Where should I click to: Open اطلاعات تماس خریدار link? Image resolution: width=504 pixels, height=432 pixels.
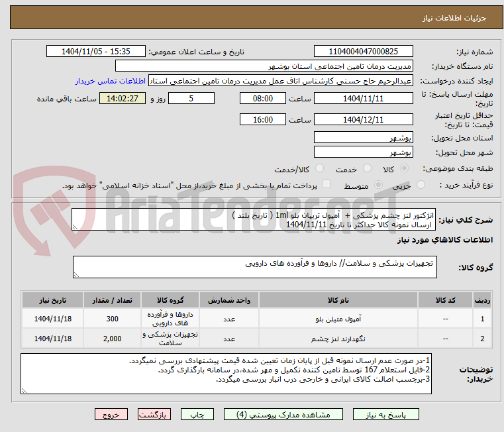click(x=111, y=81)
